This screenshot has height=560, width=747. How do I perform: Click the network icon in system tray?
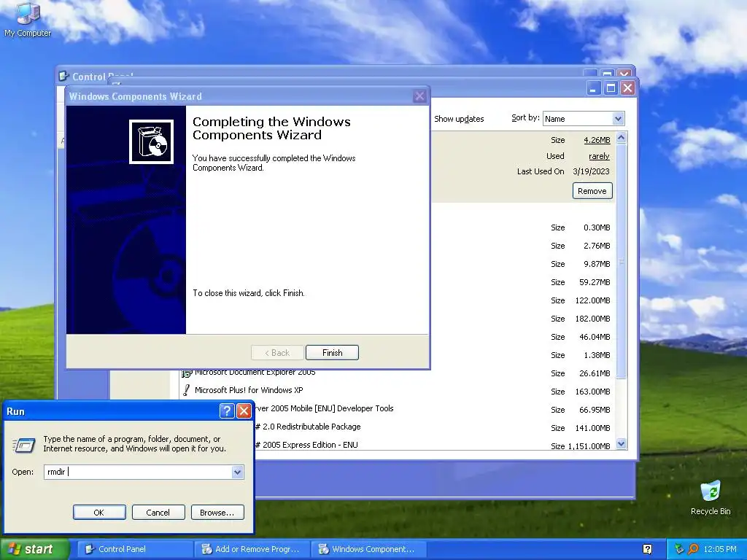point(679,549)
